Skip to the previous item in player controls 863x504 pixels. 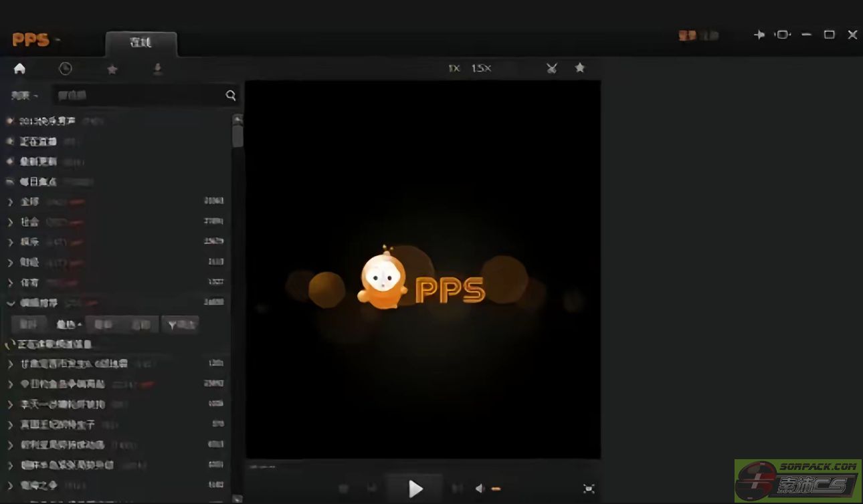pos(372,489)
